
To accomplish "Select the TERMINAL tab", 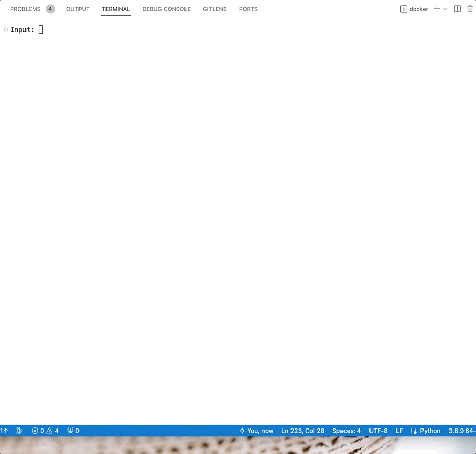I will (116, 9).
